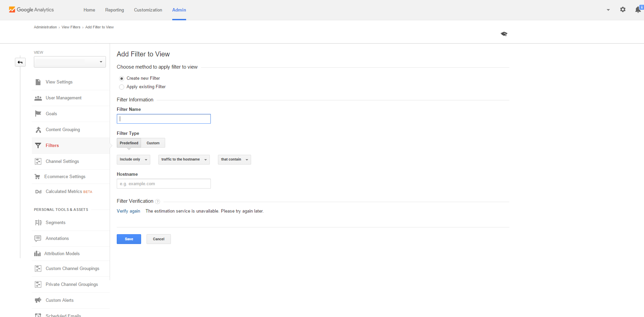Click the Channel Settings icon
The height and width of the screenshot is (317, 644).
(38, 162)
